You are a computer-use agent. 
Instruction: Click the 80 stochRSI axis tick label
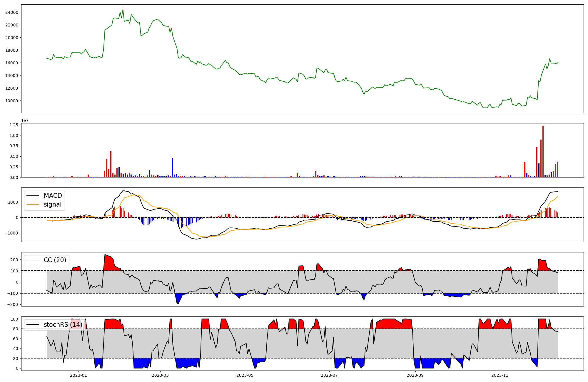click(x=15, y=329)
